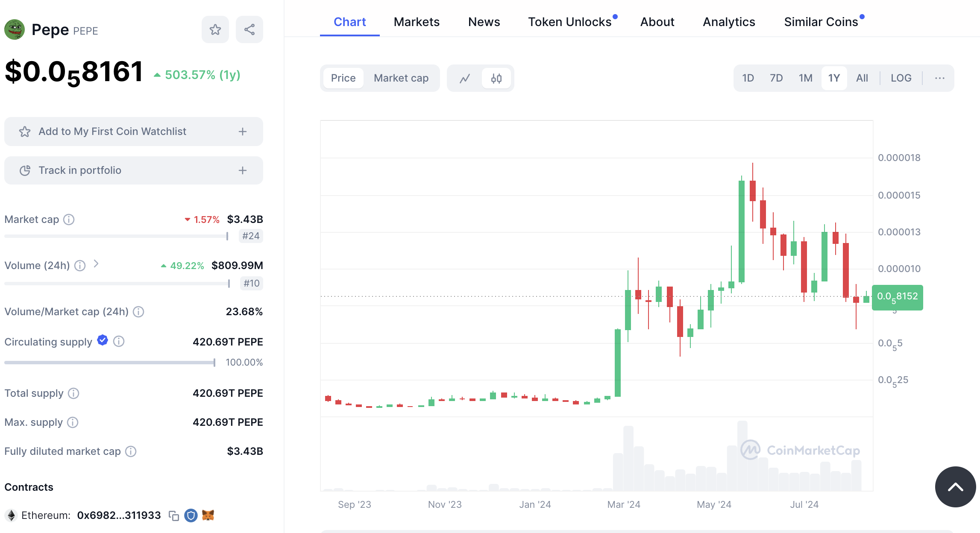The height and width of the screenshot is (533, 980).
Task: Click the Market cap rank progress bar
Action: tap(116, 236)
